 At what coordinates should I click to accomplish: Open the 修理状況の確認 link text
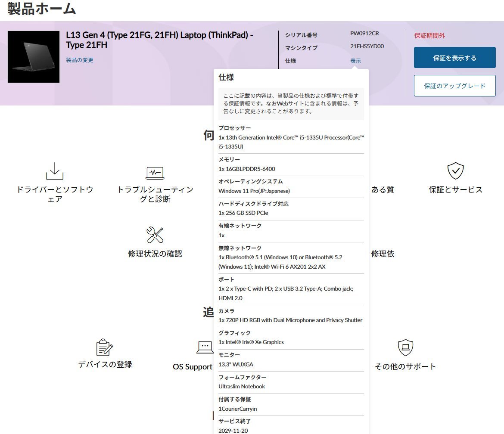155,254
